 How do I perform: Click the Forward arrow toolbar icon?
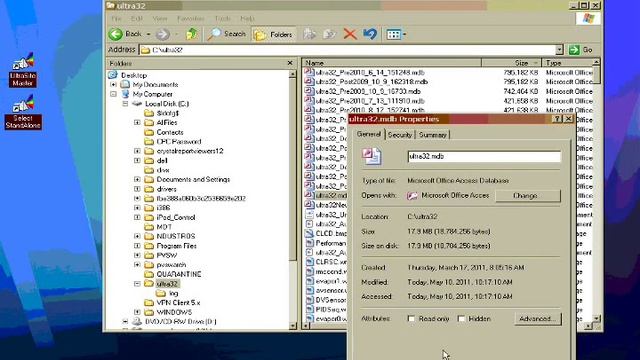point(162,34)
